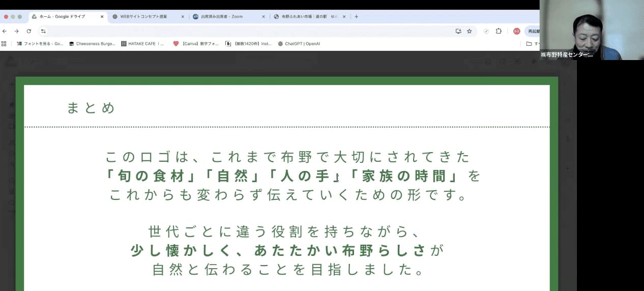Reload the current page
Image resolution: width=644 pixels, height=291 pixels.
click(x=28, y=31)
